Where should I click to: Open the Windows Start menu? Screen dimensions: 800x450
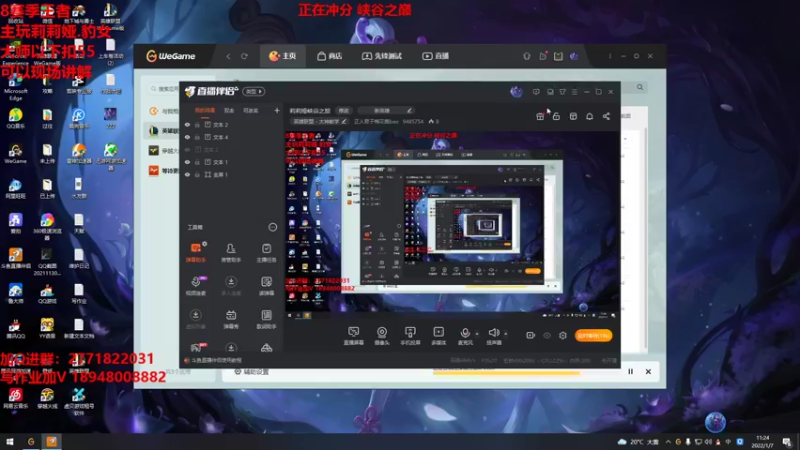(x=10, y=442)
